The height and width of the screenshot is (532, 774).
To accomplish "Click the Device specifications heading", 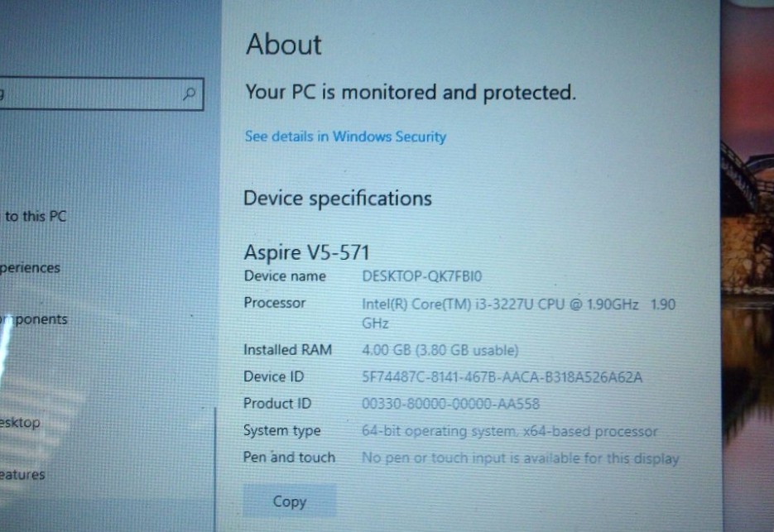I will 338,199.
